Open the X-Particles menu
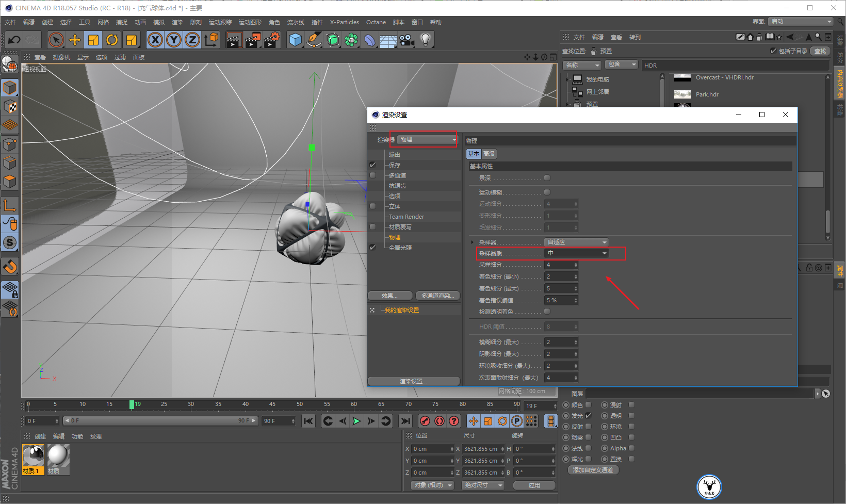This screenshot has width=846, height=504. click(x=344, y=22)
